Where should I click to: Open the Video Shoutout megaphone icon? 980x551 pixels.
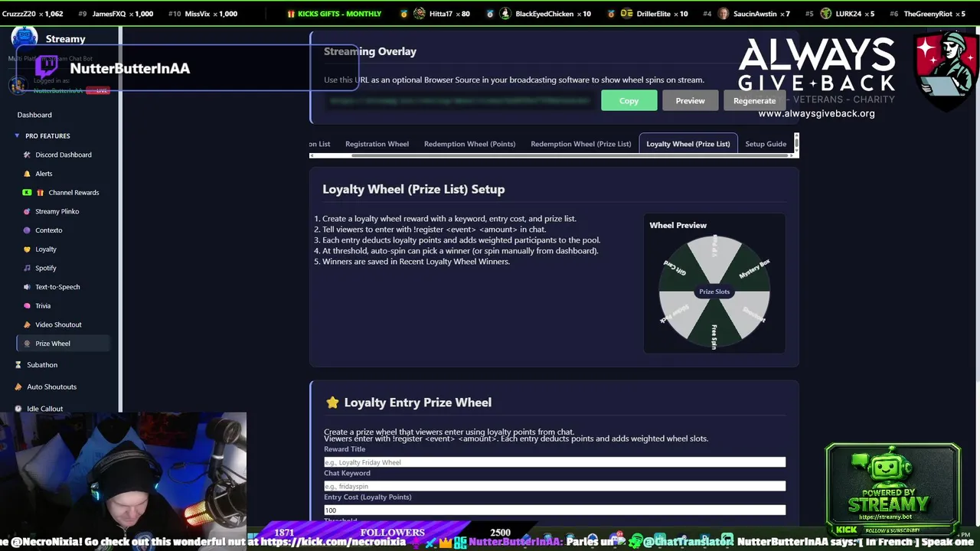pos(27,324)
